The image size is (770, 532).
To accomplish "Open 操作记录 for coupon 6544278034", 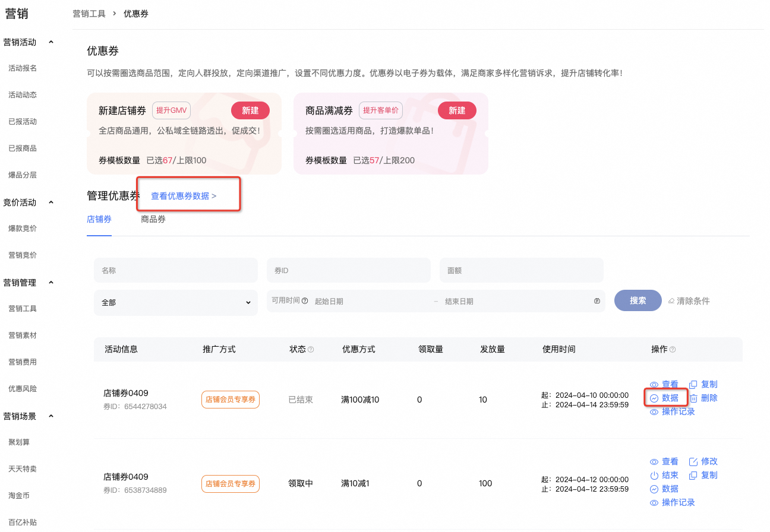I will click(x=672, y=411).
